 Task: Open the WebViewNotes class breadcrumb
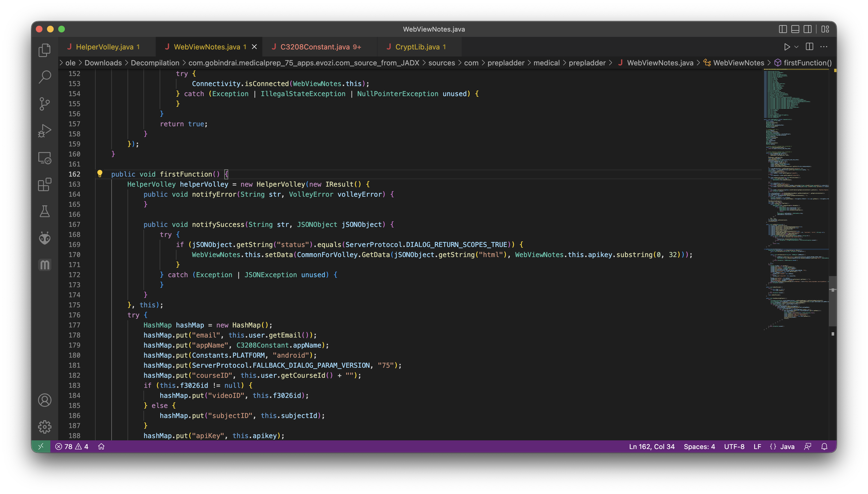tap(733, 63)
